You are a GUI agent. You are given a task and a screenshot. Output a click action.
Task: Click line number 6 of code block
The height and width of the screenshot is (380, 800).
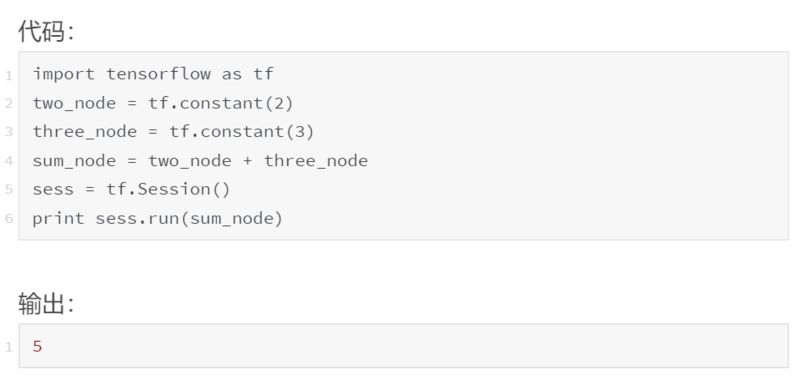[x=9, y=218]
